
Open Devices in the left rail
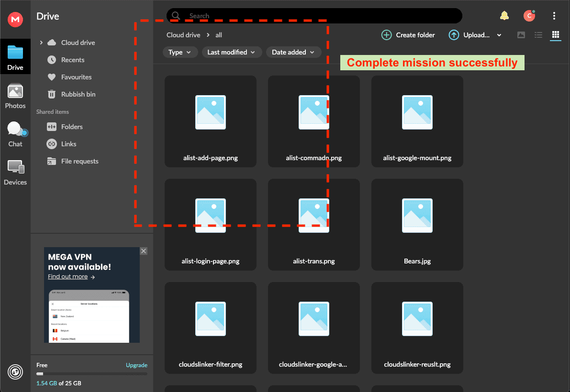[x=15, y=173]
